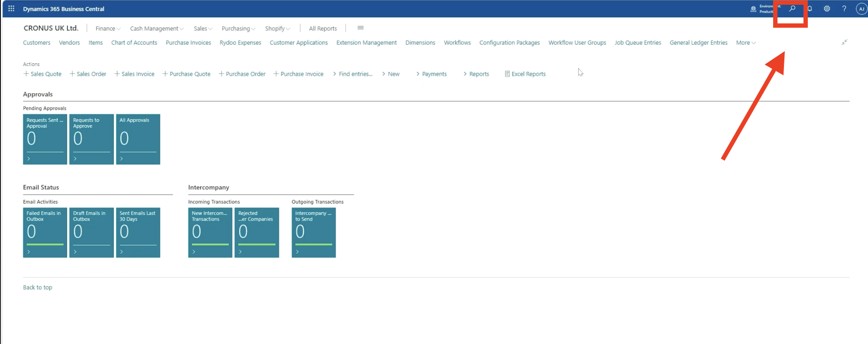This screenshot has height=344, width=868.
Task: Open notifications bell icon
Action: pos(810,9)
